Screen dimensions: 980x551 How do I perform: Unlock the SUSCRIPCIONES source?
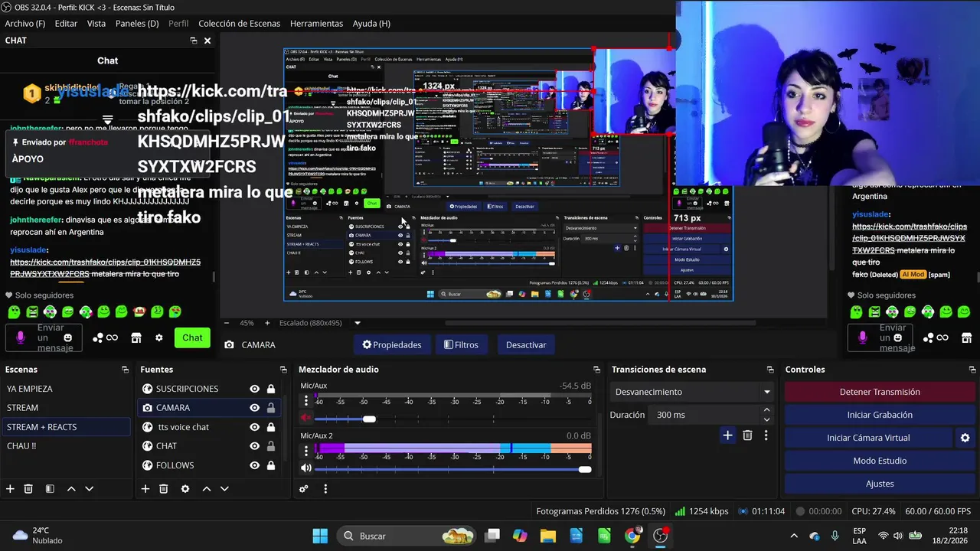click(271, 389)
